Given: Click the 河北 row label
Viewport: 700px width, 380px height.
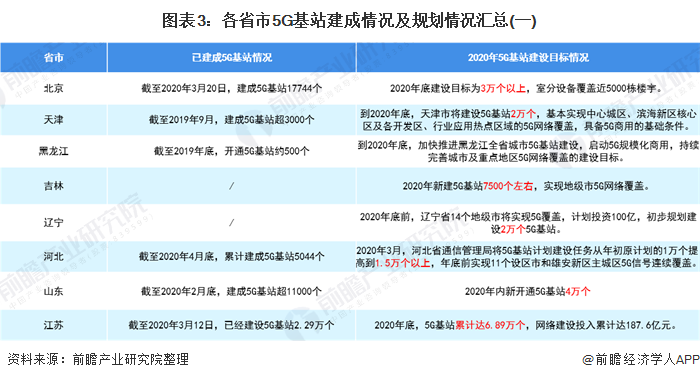Looking at the screenshot, I should tap(54, 256).
